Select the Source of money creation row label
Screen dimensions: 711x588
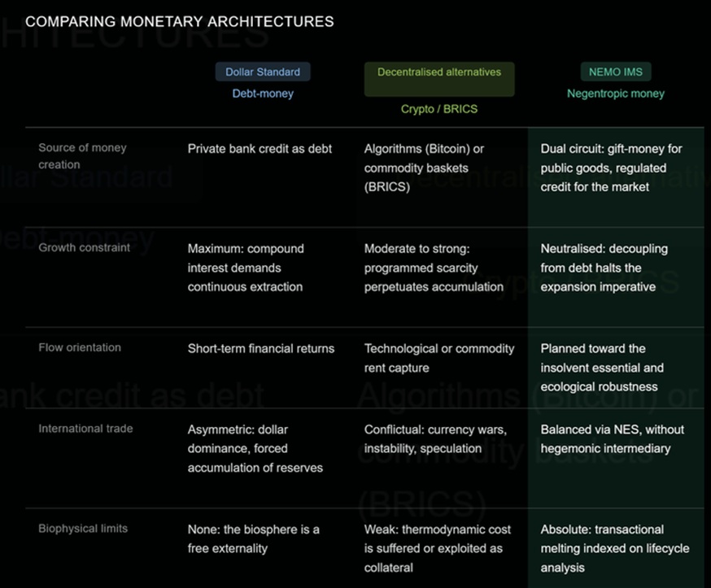click(x=82, y=156)
